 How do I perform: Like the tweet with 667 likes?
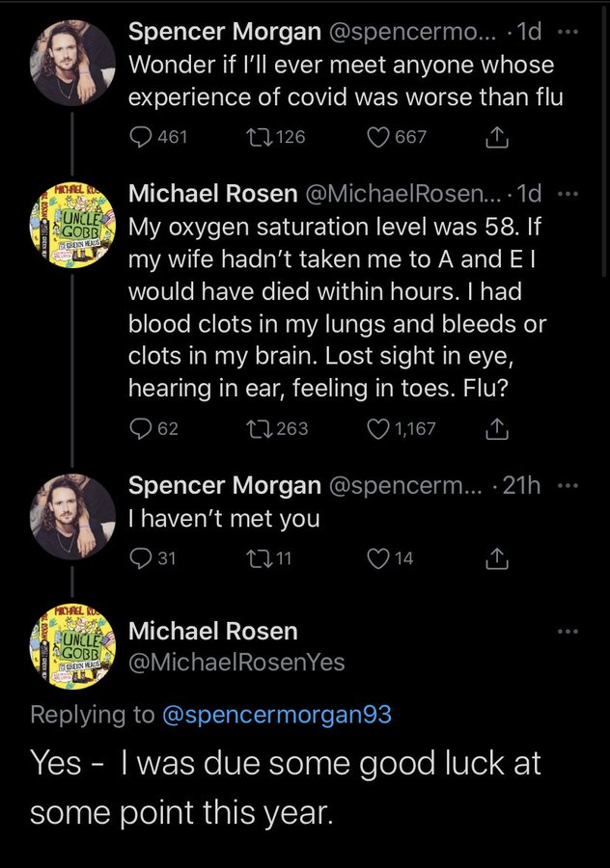[380, 137]
